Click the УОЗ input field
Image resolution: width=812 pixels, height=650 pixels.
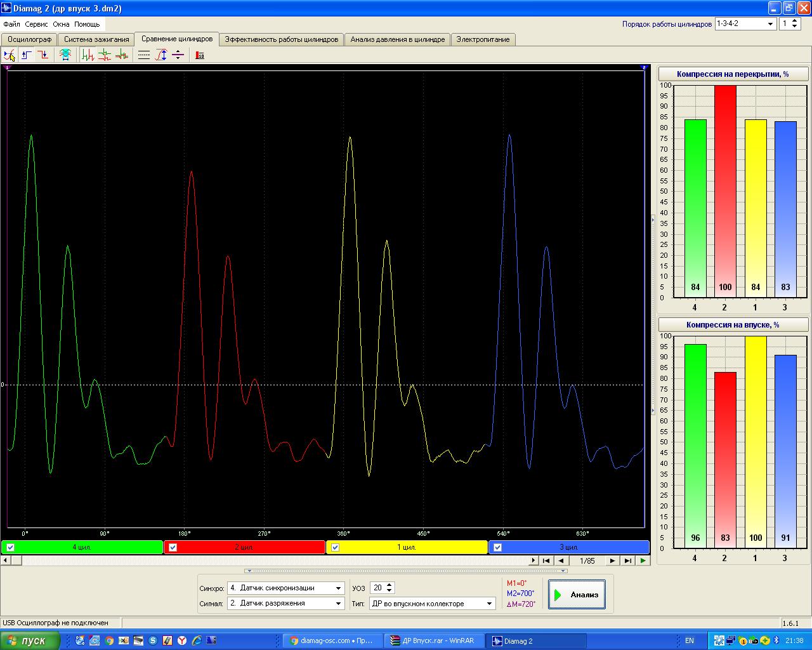pos(377,588)
